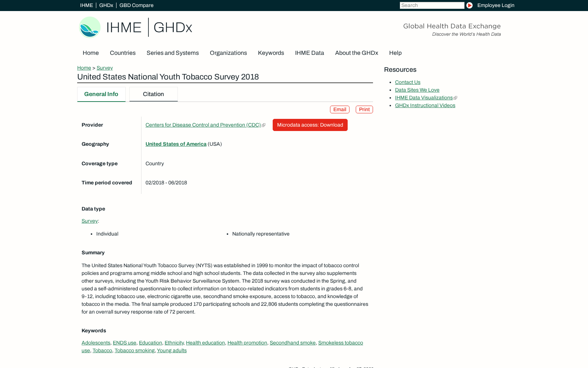Screen dimensions: 588x368
Task: Click the Secondhand smoke keyword
Action: pyautogui.click(x=293, y=343)
